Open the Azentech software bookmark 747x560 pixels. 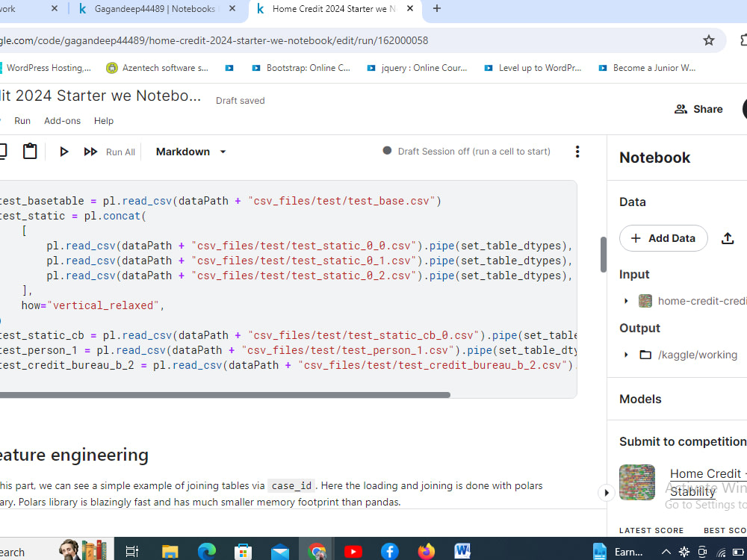point(157,68)
